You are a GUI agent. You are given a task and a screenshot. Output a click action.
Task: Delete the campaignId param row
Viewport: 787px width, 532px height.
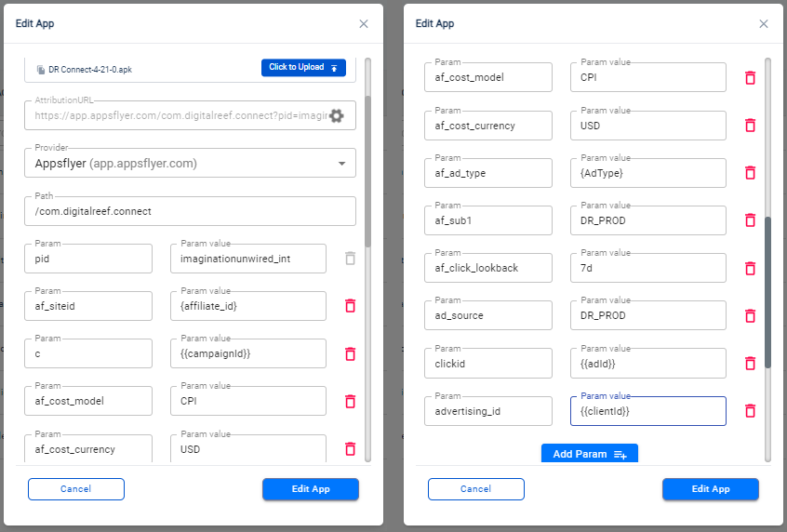coord(351,353)
